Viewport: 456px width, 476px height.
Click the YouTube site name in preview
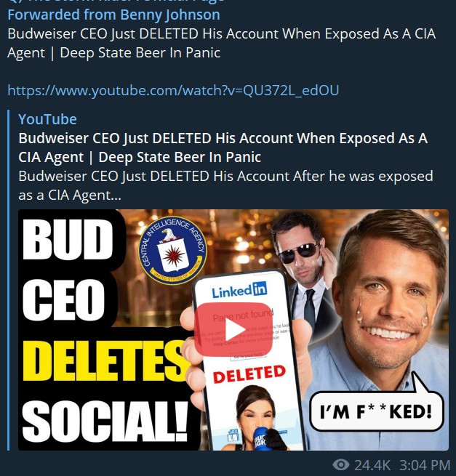click(x=47, y=119)
